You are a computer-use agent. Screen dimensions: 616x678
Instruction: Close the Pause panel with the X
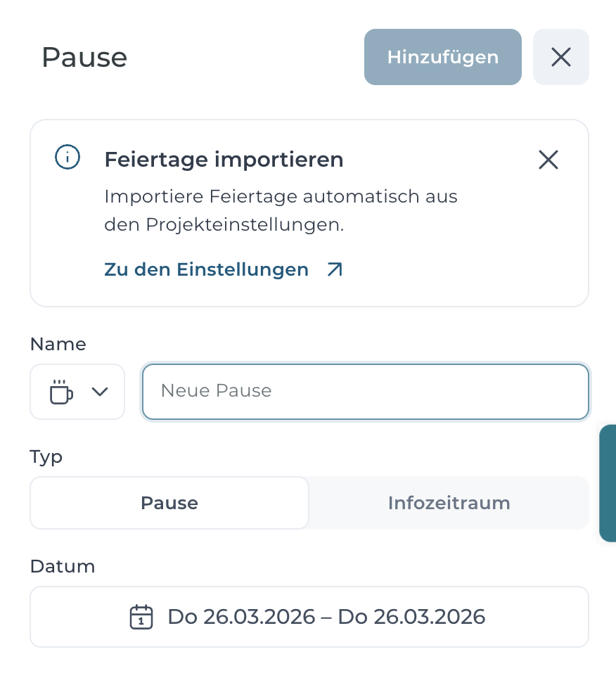(x=561, y=57)
